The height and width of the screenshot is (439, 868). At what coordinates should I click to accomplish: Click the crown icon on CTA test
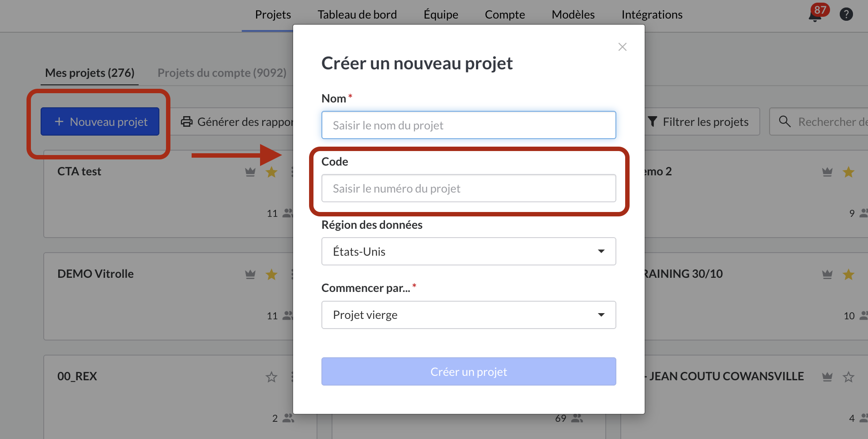pyautogui.click(x=250, y=172)
